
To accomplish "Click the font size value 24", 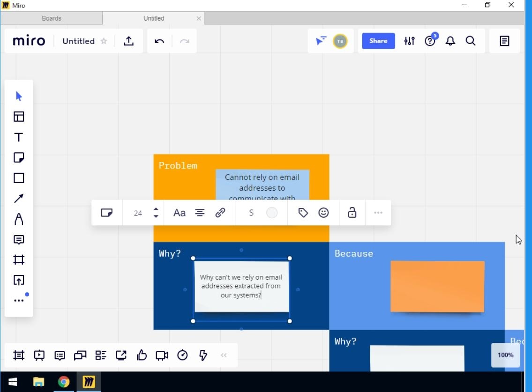I will tap(138, 213).
